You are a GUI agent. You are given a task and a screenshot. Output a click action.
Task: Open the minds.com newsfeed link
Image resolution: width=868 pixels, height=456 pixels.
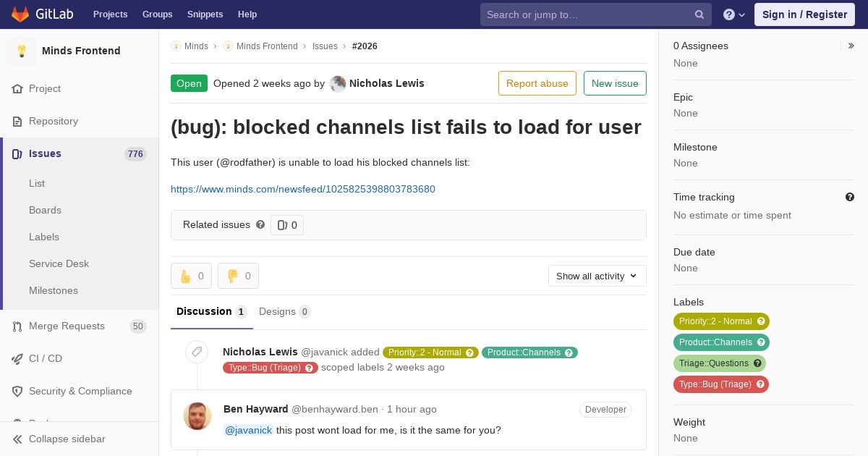[303, 189]
